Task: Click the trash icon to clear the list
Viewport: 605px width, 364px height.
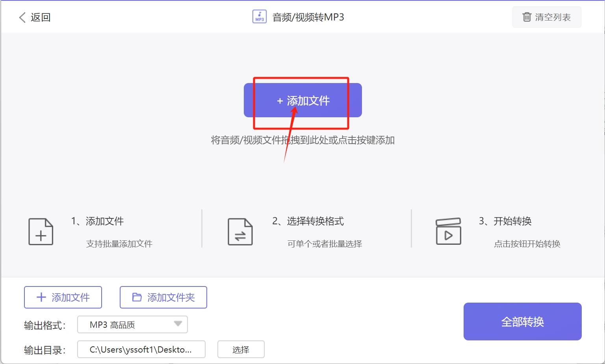Action: 527,17
